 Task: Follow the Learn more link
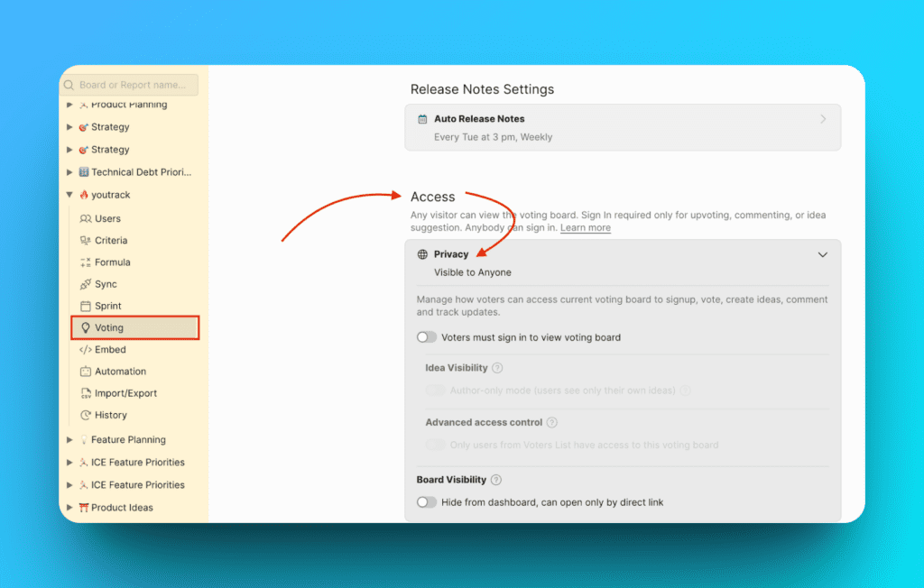[585, 228]
